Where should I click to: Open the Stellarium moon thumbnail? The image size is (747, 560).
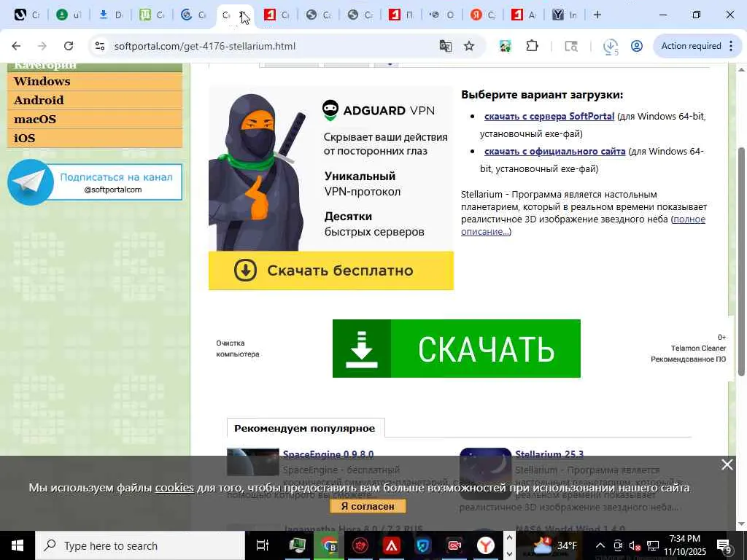click(x=485, y=474)
